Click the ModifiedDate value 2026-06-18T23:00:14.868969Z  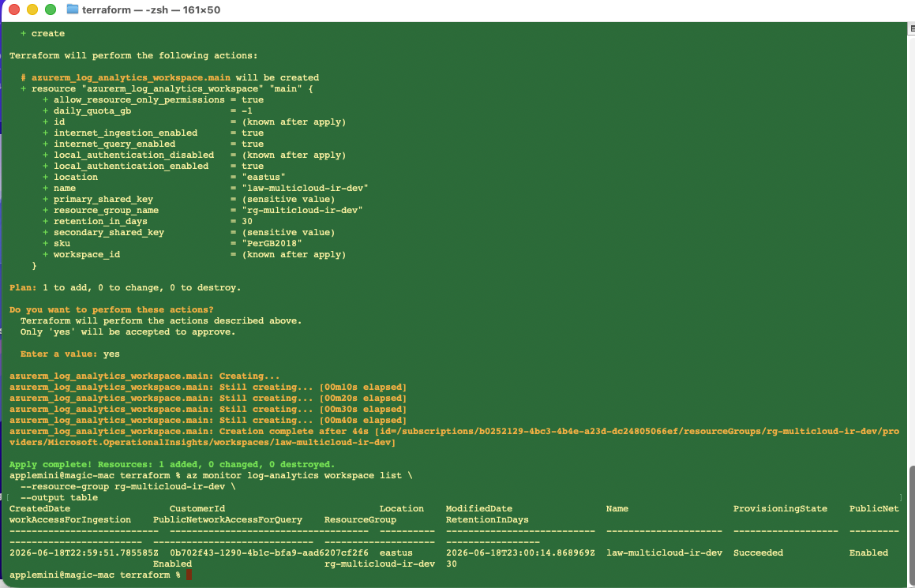pos(520,553)
